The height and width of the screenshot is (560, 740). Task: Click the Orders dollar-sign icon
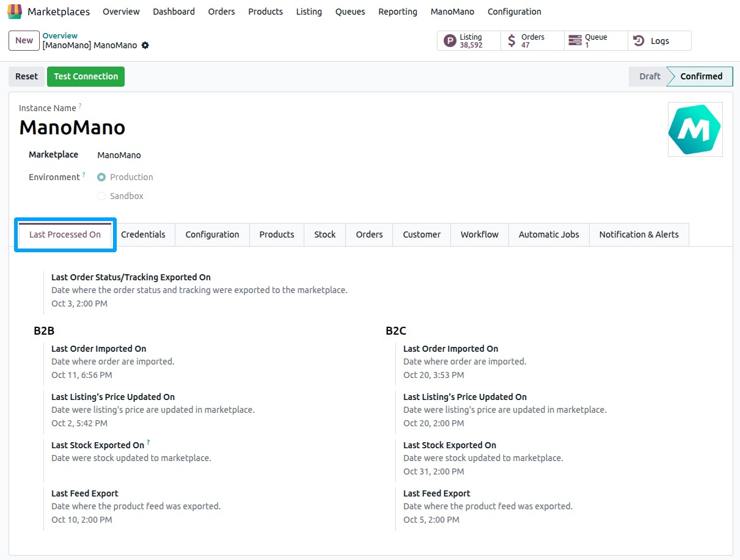[511, 41]
